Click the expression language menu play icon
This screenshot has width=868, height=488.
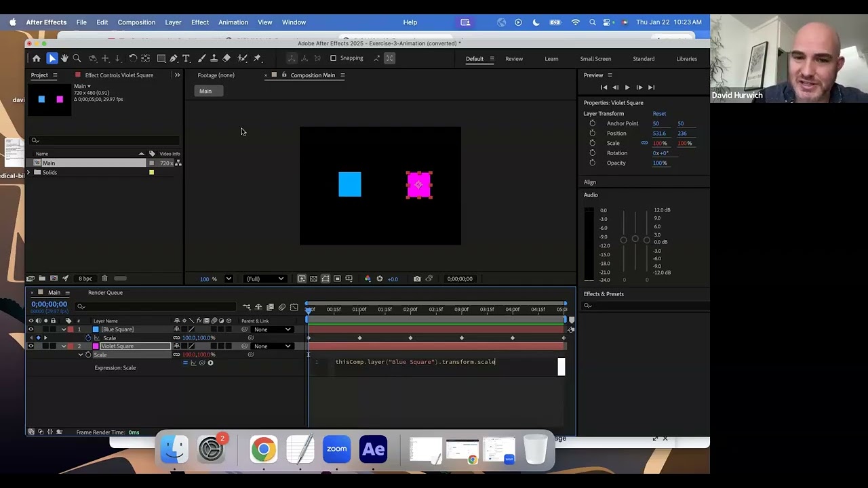(210, 363)
